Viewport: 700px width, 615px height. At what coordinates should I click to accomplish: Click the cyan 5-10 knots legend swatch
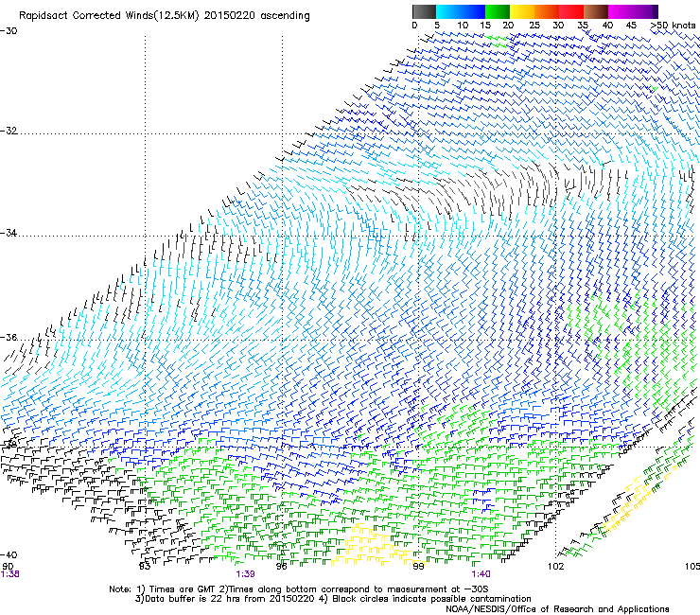pyautogui.click(x=447, y=11)
